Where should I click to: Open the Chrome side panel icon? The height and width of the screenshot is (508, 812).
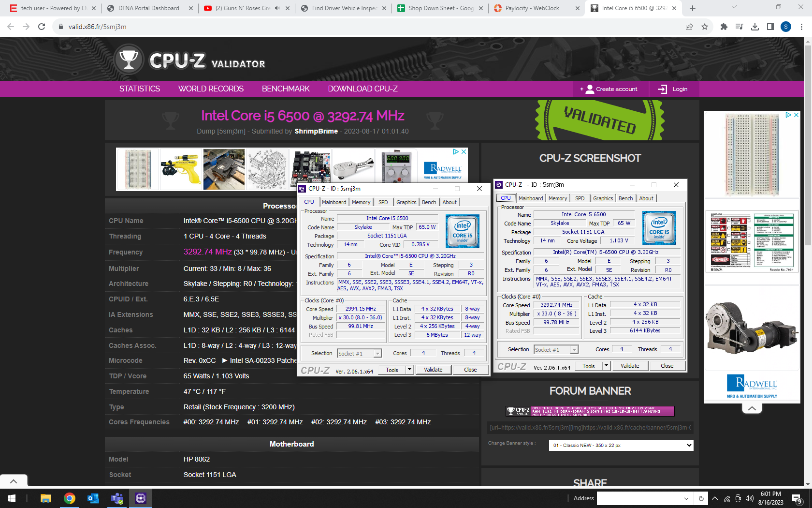pyautogui.click(x=770, y=27)
